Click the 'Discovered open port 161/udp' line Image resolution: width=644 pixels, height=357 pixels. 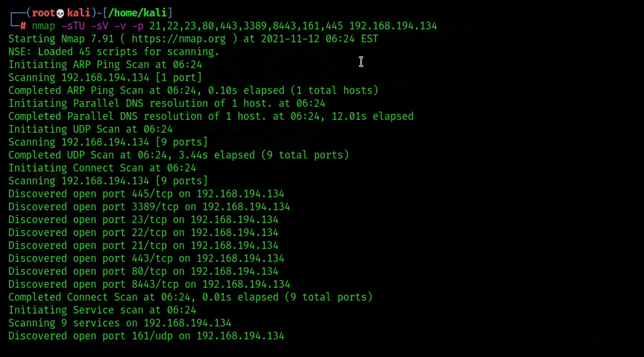146,336
